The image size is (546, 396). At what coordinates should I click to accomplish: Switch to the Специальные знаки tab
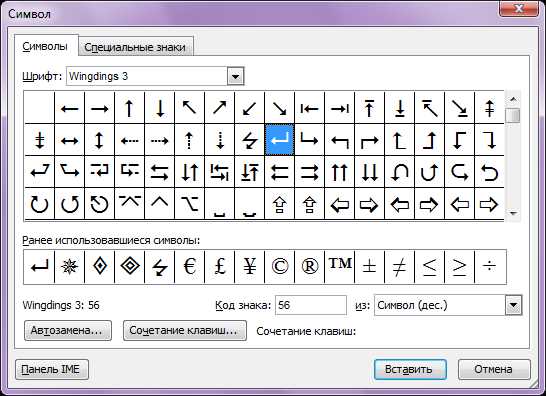pyautogui.click(x=135, y=47)
